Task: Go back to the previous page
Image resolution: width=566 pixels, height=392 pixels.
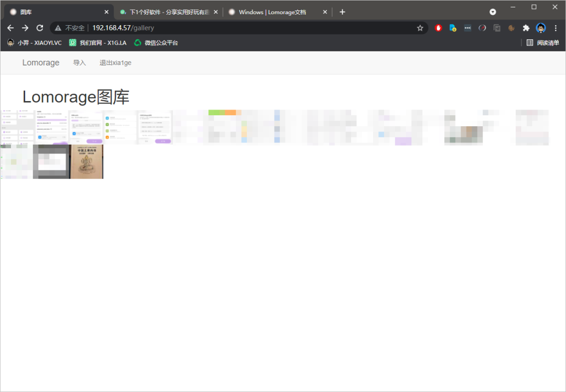Action: (x=10, y=28)
